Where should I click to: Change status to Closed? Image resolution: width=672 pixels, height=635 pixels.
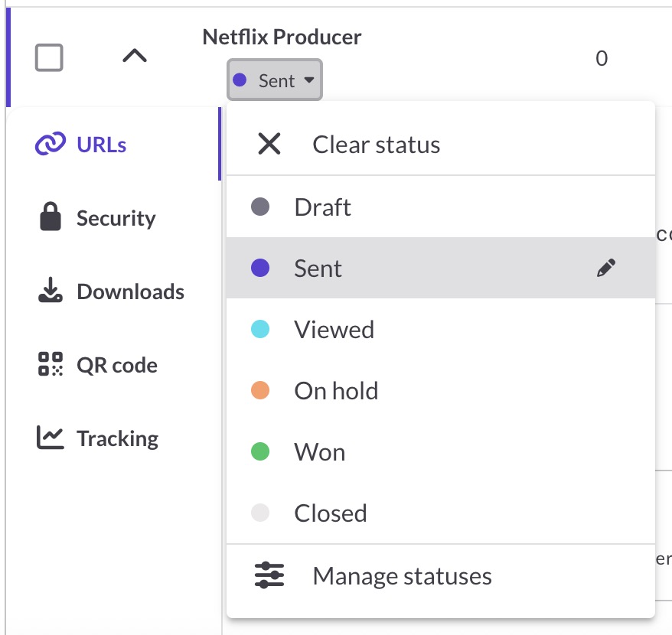tap(441, 513)
